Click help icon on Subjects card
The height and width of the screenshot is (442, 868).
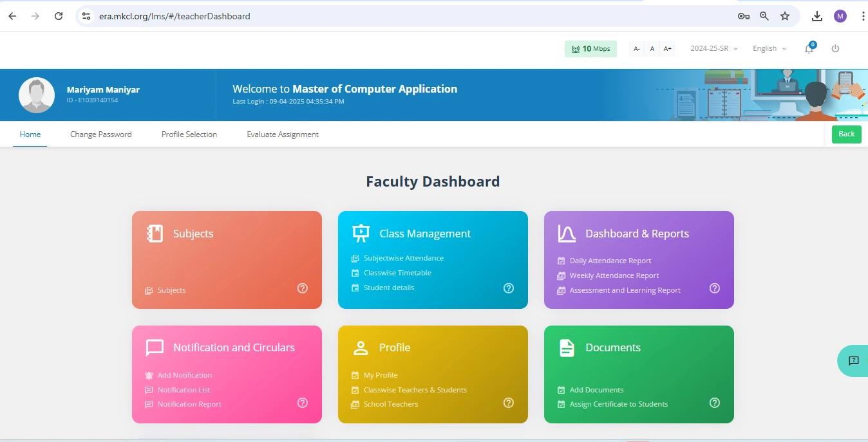[x=303, y=288]
